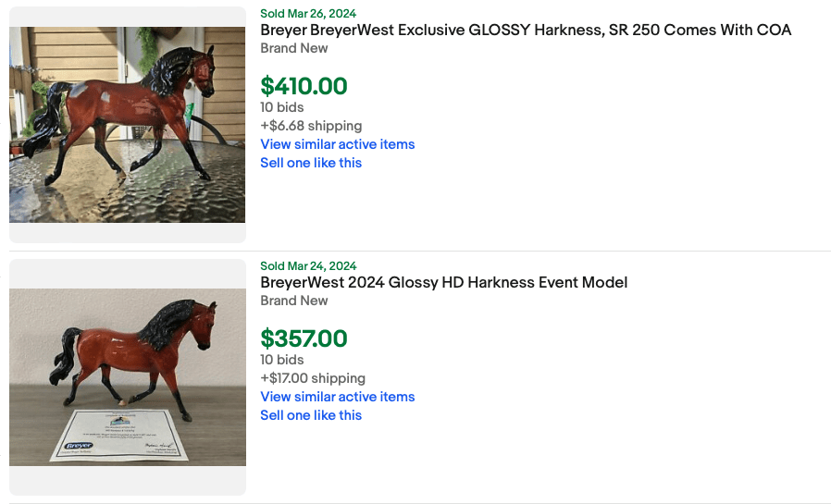The height and width of the screenshot is (504, 831).
Task: Click Brand New under the Event Model listing
Action: pos(293,301)
